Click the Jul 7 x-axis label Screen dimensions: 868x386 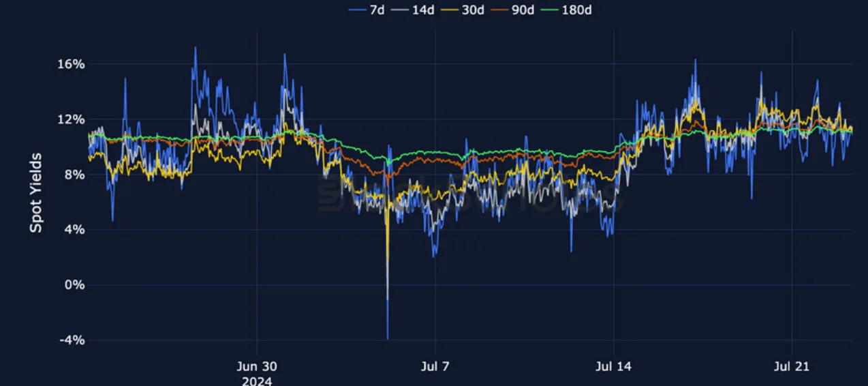435,367
